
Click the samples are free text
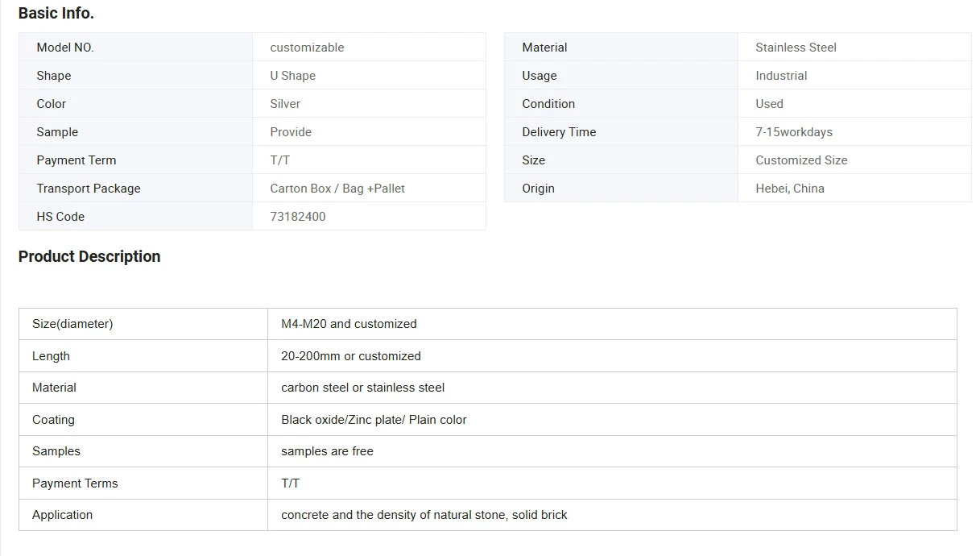pos(327,451)
